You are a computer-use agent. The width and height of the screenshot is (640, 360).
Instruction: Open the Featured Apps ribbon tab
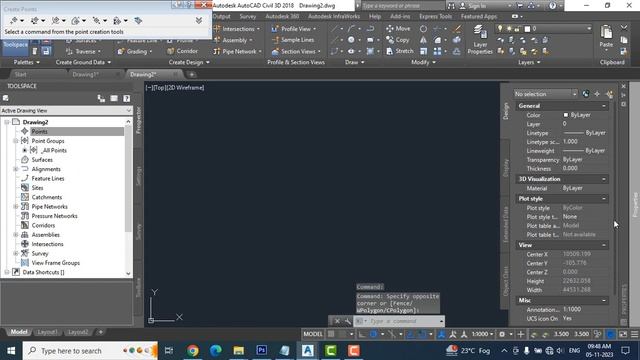tap(479, 17)
